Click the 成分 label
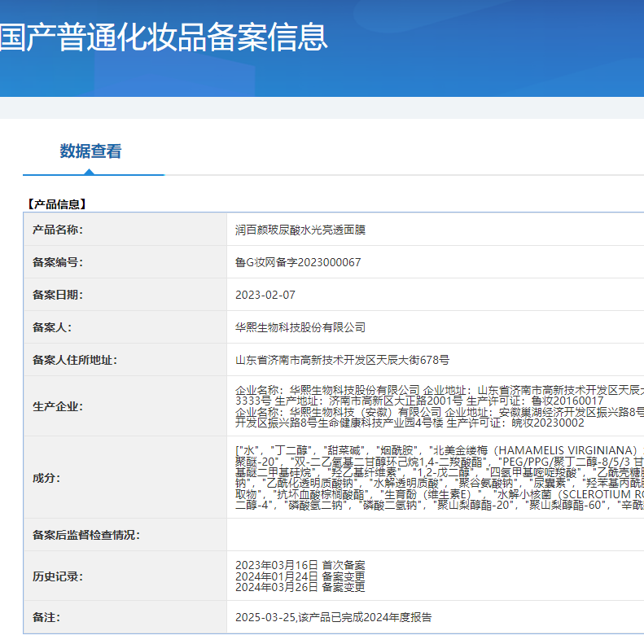Viewport: 644px width, 644px height. (x=46, y=478)
